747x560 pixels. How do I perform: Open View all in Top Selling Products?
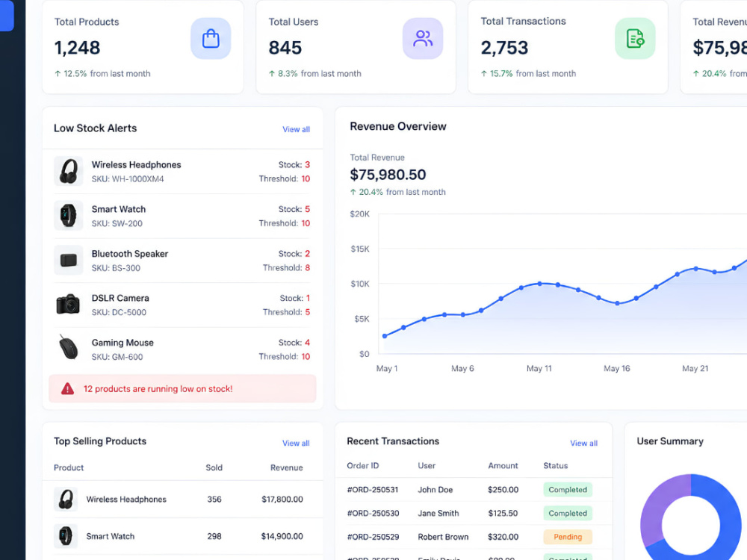(296, 443)
